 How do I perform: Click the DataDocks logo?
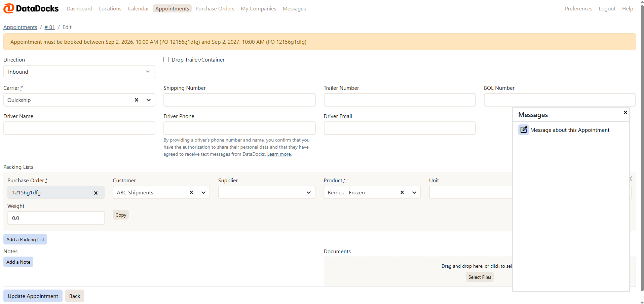(31, 8)
